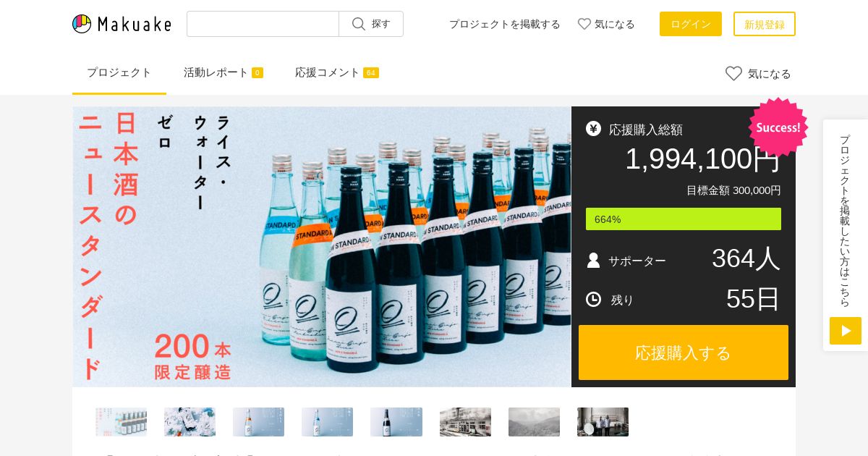Click the main sake bottles hero image
This screenshot has width=868, height=456.
click(x=322, y=247)
